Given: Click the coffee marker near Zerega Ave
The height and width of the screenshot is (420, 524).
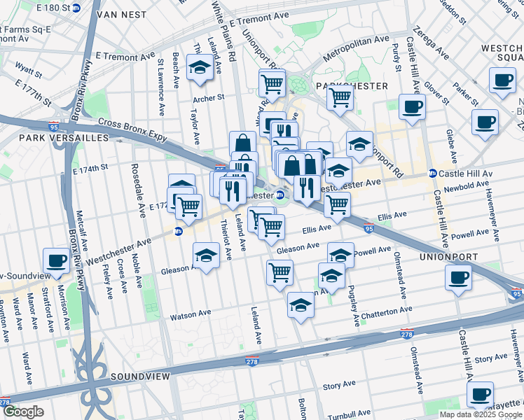Looking at the screenshot, I should pyautogui.click(x=502, y=80).
